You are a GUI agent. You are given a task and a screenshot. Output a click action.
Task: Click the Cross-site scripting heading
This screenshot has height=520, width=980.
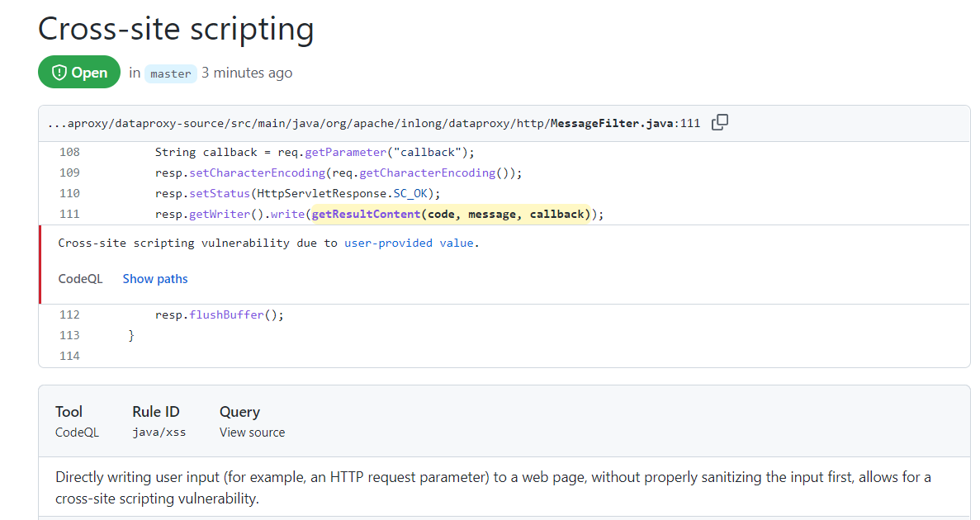(176, 30)
